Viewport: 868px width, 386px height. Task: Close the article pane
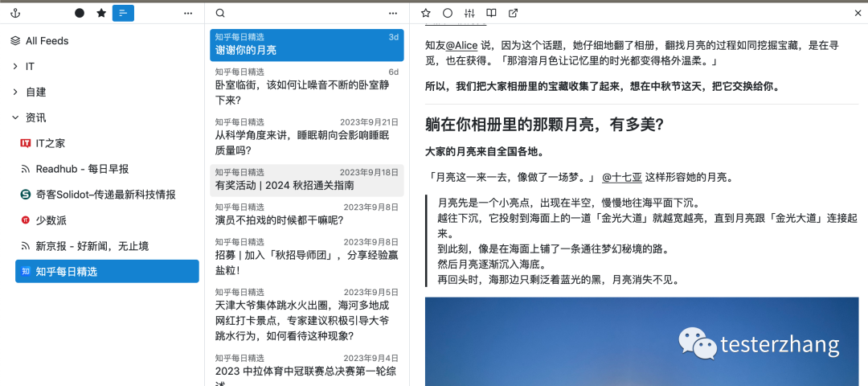click(x=858, y=14)
